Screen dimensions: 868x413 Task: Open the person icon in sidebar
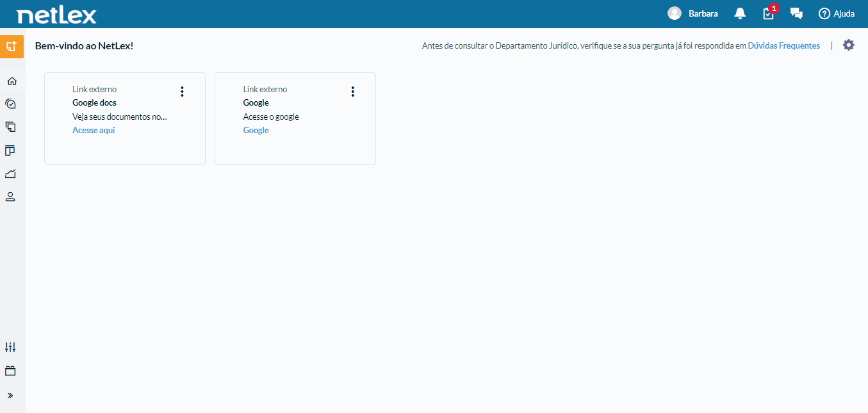[x=10, y=197]
